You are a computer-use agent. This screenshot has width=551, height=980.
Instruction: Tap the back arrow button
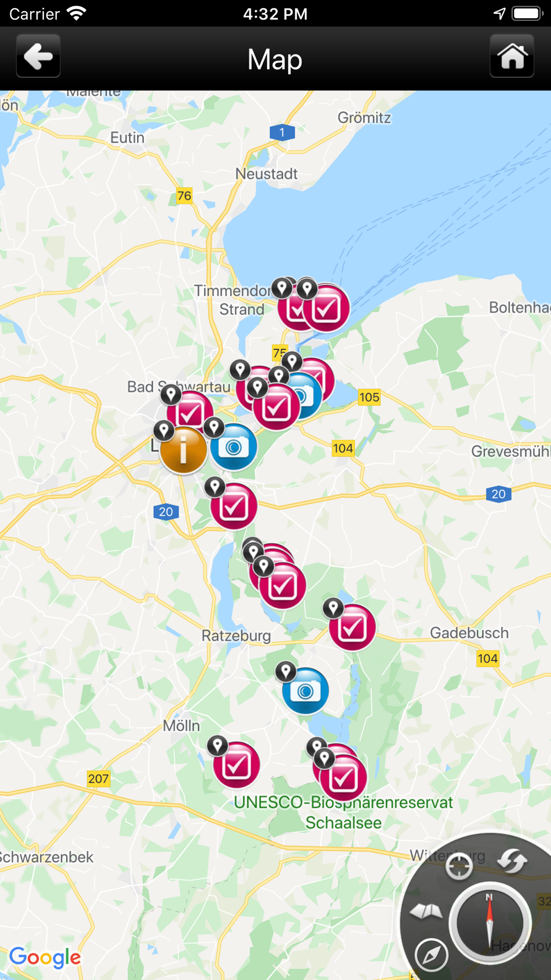tap(38, 56)
